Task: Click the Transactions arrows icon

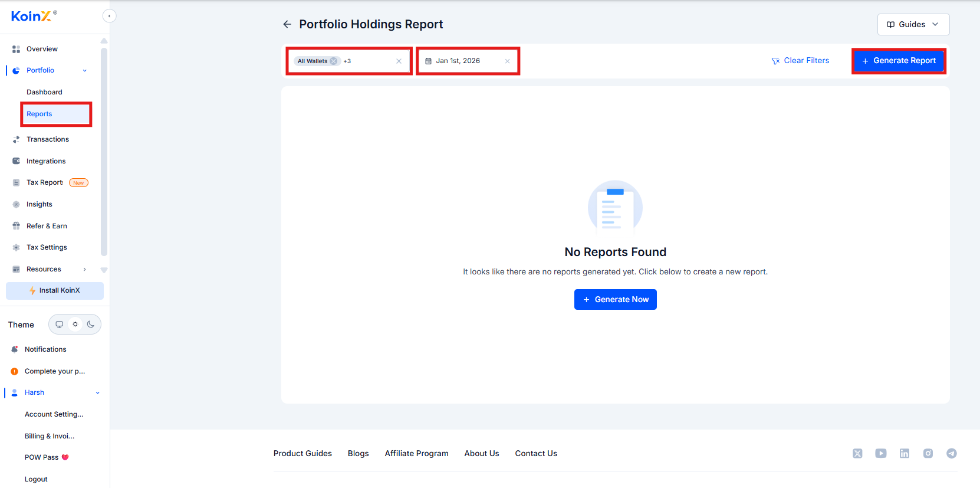Action: point(16,139)
